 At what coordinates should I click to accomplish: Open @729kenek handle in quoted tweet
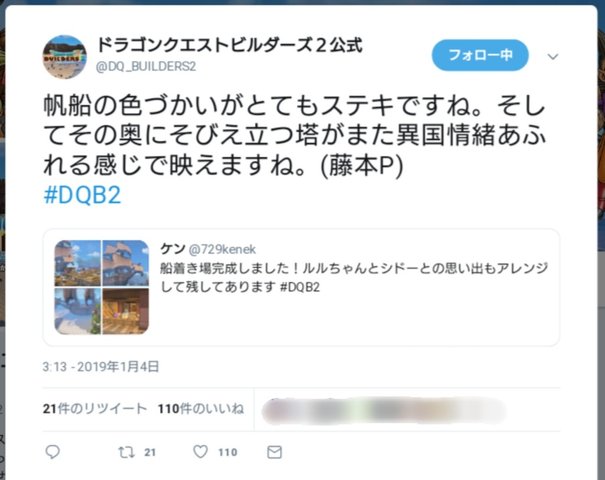coord(222,250)
